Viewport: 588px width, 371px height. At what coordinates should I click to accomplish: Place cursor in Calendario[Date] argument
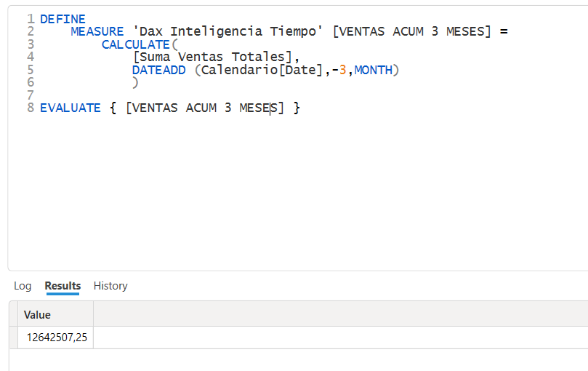point(262,71)
